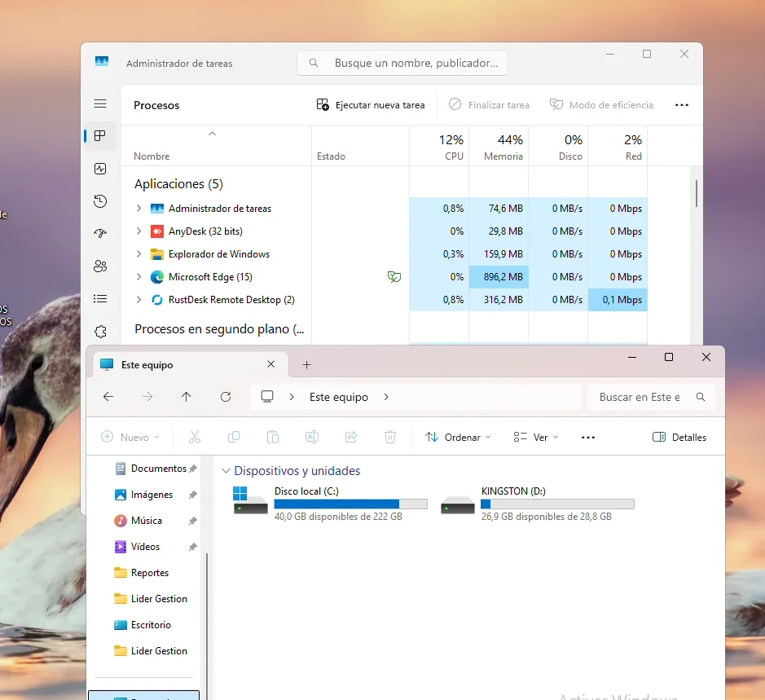
Task: Sort processes by the CPU column header
Action: [x=439, y=147]
